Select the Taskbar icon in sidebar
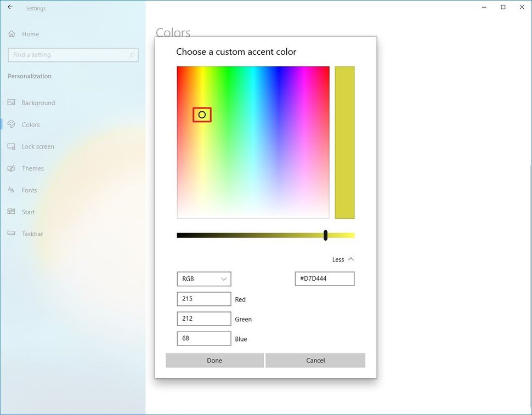The image size is (532, 415). (12, 234)
